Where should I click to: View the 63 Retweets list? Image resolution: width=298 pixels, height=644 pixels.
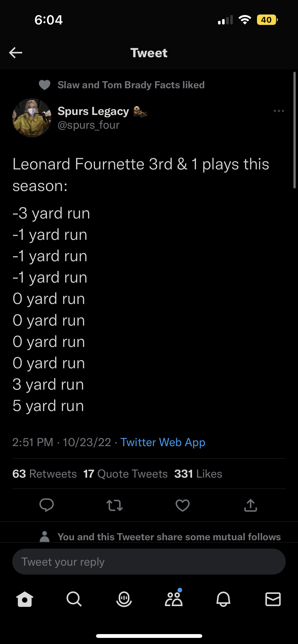(45, 474)
